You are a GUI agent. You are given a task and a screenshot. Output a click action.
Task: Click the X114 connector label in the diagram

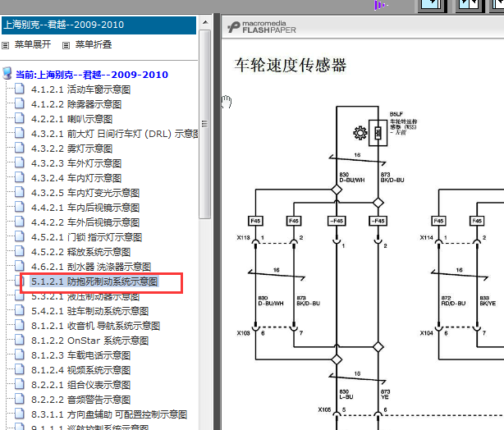427,237
